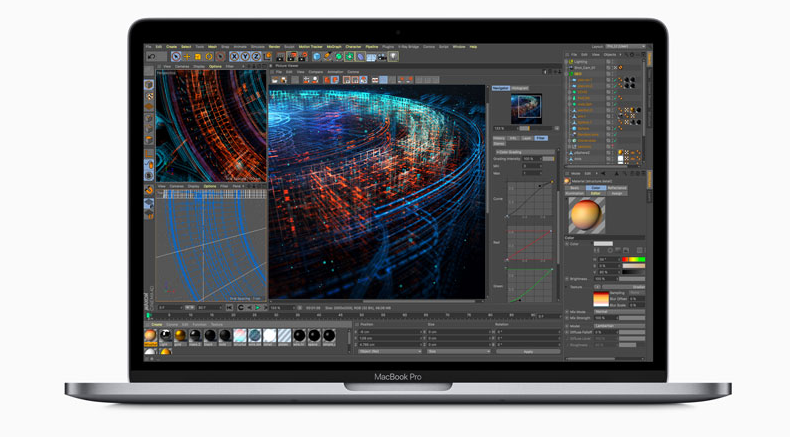Viewport: 790px width, 437px height.
Task: Toggle the Z axis lock
Action: click(x=256, y=57)
